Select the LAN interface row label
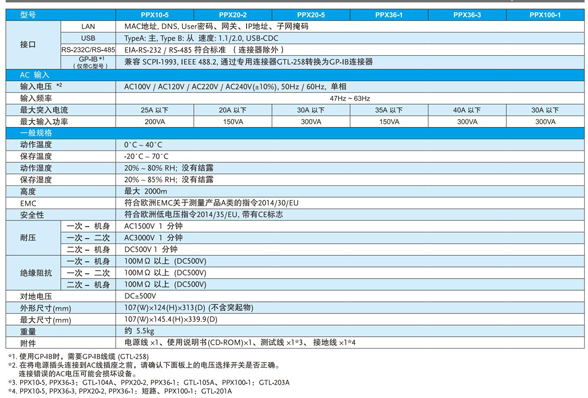Image resolution: width=588 pixels, height=398 pixels. point(88,26)
